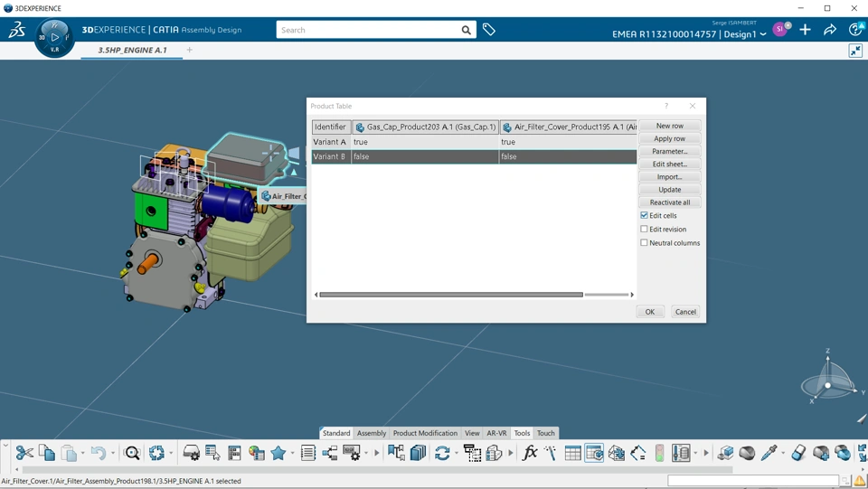Image resolution: width=868 pixels, height=489 pixels.
Task: Add a new tab with the plus
Action: pyautogui.click(x=189, y=50)
